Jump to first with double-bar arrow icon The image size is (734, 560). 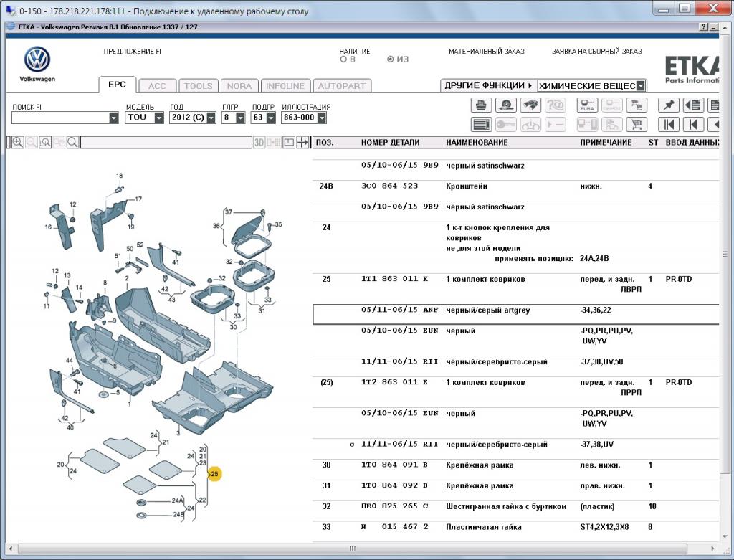point(669,125)
